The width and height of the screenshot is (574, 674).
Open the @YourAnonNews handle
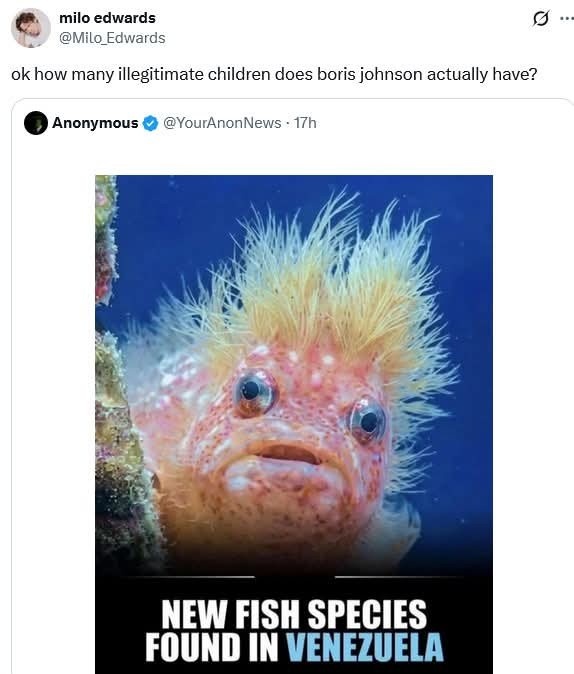tap(222, 123)
